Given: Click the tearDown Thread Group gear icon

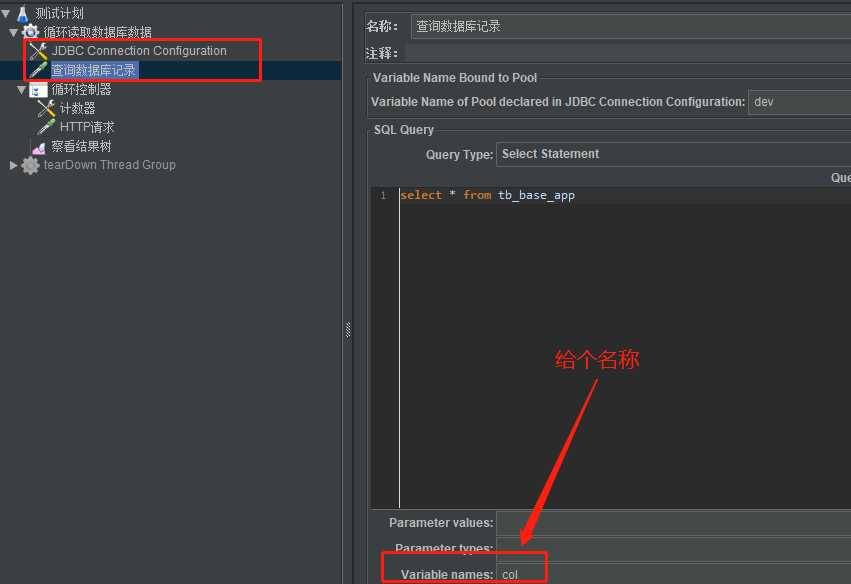Looking at the screenshot, I should [x=30, y=165].
